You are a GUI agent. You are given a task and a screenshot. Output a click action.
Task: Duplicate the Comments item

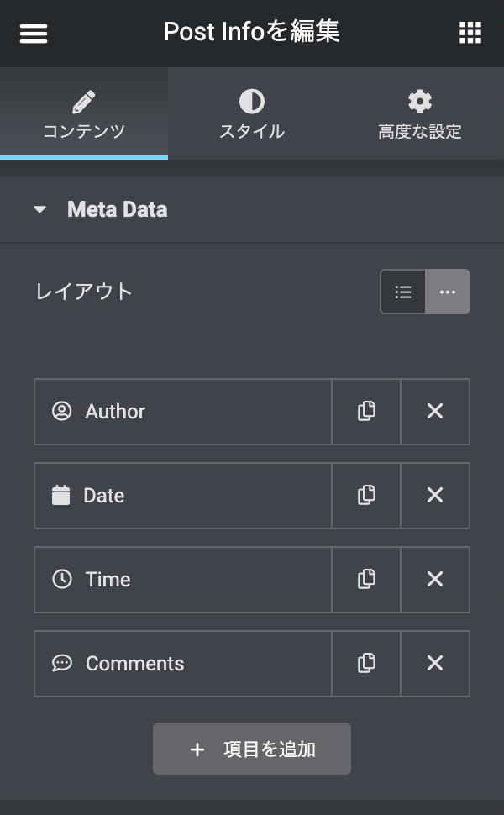click(x=366, y=664)
